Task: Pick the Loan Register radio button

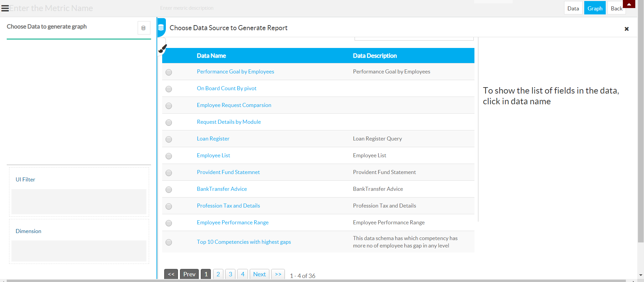Action: pyautogui.click(x=169, y=139)
